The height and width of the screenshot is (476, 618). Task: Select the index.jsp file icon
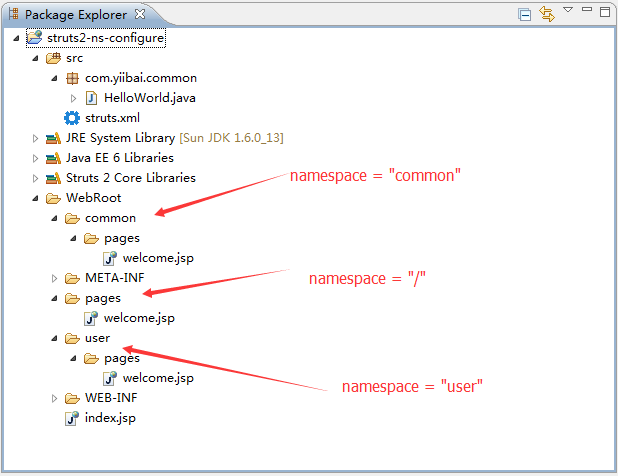(x=72, y=418)
